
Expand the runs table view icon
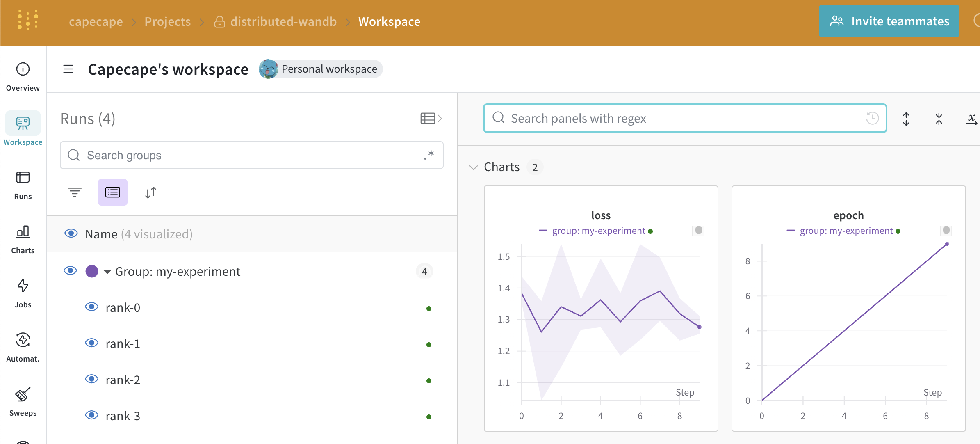(431, 119)
